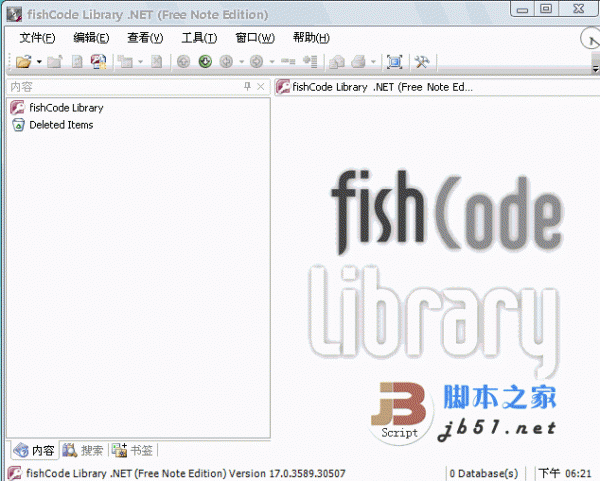
Task: Open the dropdown arrow beside the printer icon
Action: click(x=373, y=62)
